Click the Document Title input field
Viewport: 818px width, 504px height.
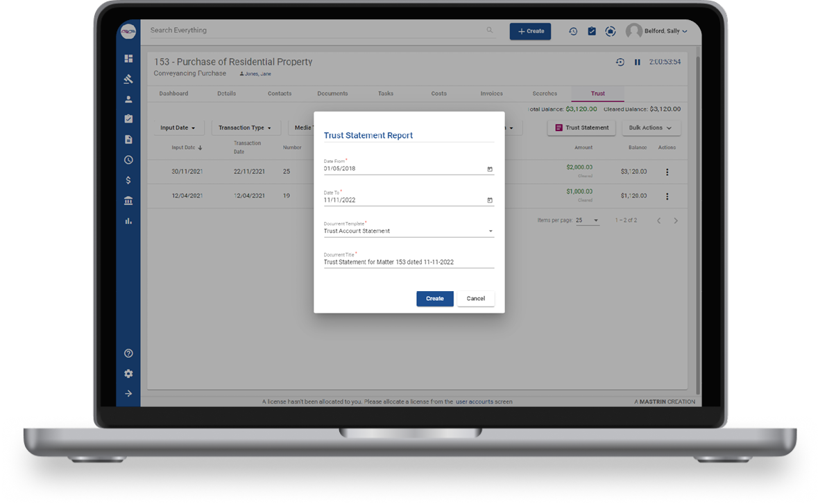(x=408, y=263)
